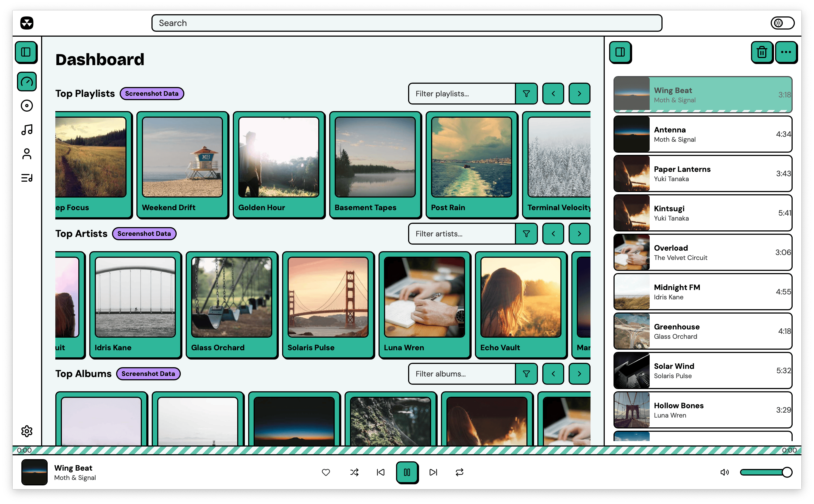Open artists page via person icon
The height and width of the screenshot is (504, 814).
pos(27,154)
